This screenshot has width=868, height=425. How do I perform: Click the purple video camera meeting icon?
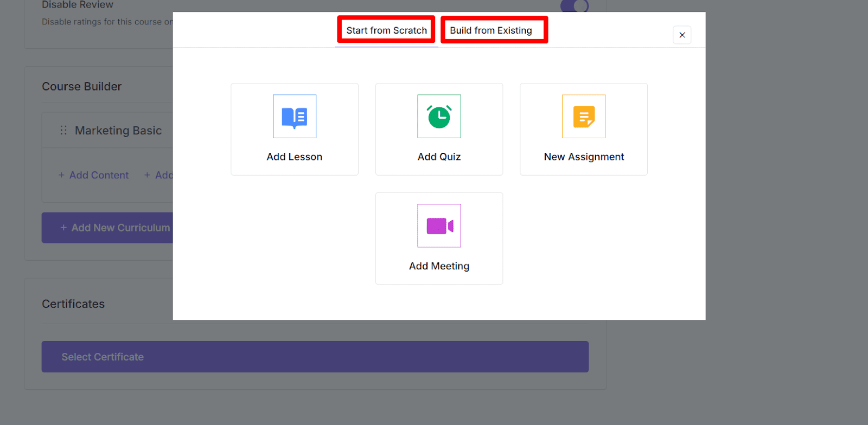(439, 226)
